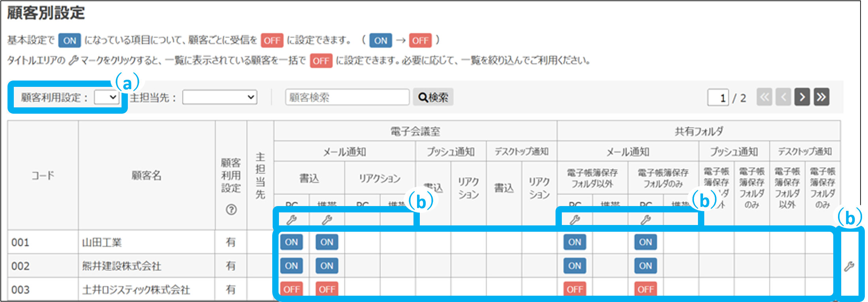868x302 pixels.
Task: Jump to the first page of the list
Action: [x=764, y=97]
